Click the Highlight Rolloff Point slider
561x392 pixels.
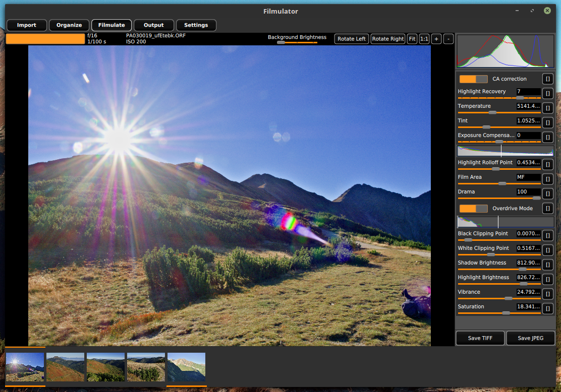point(499,169)
